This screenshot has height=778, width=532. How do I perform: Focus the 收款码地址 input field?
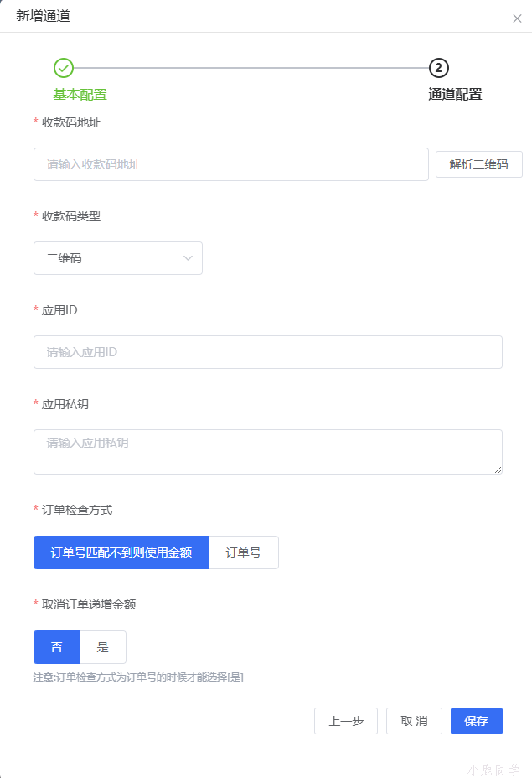pyautogui.click(x=230, y=164)
